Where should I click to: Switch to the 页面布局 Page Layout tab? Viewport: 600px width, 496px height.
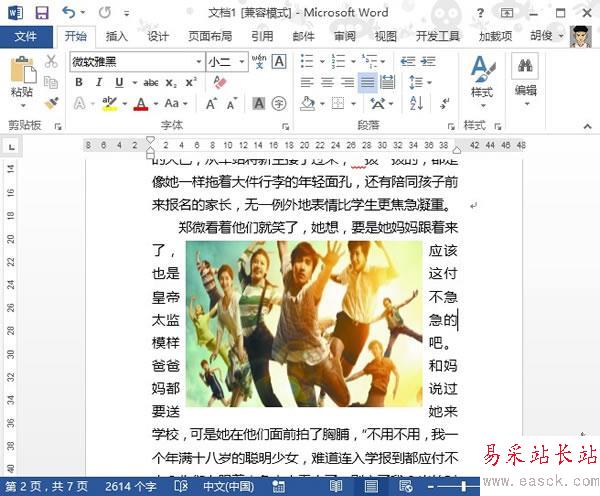[x=210, y=36]
